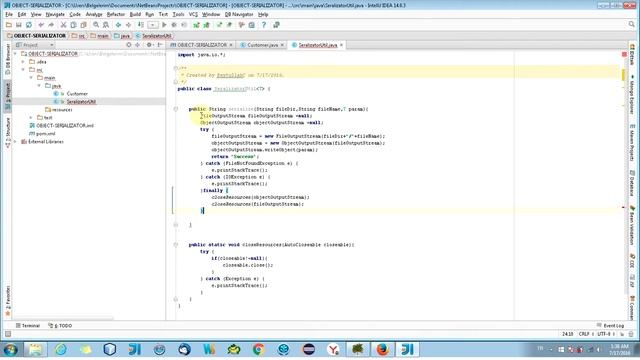The width and height of the screenshot is (640, 360).
Task: Open the Analyze menu
Action: pyautogui.click(x=94, y=14)
